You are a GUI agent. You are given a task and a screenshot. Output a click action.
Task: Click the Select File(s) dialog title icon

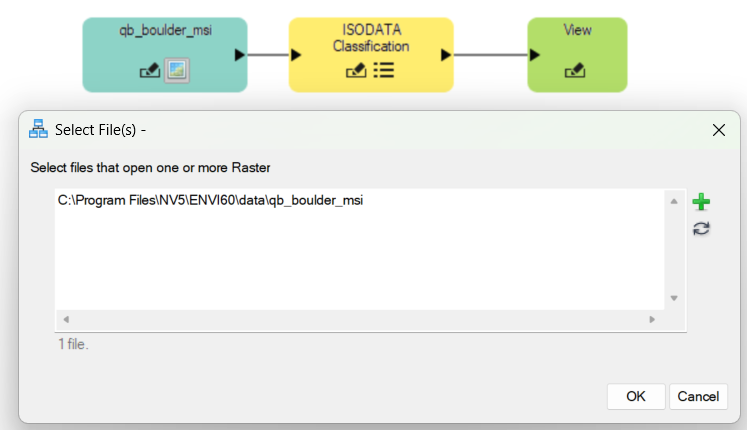[x=38, y=130]
